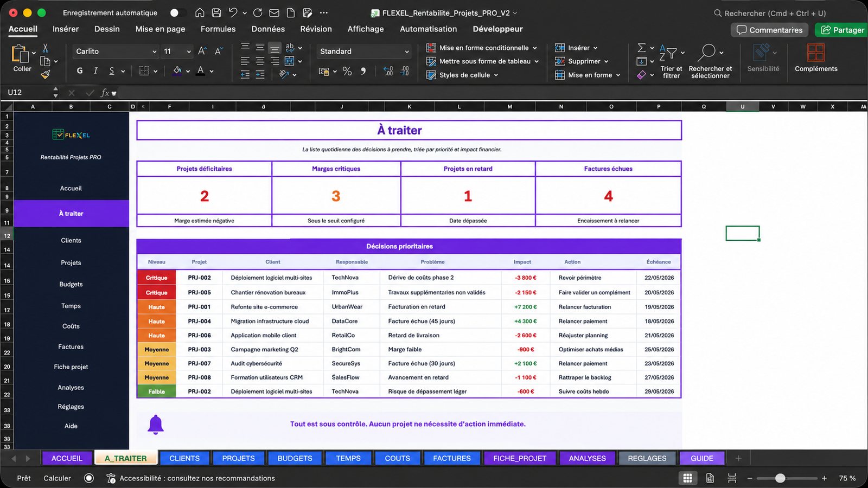Image resolution: width=868 pixels, height=488 pixels.
Task: Click the Undo arrow icon
Action: (x=233, y=12)
